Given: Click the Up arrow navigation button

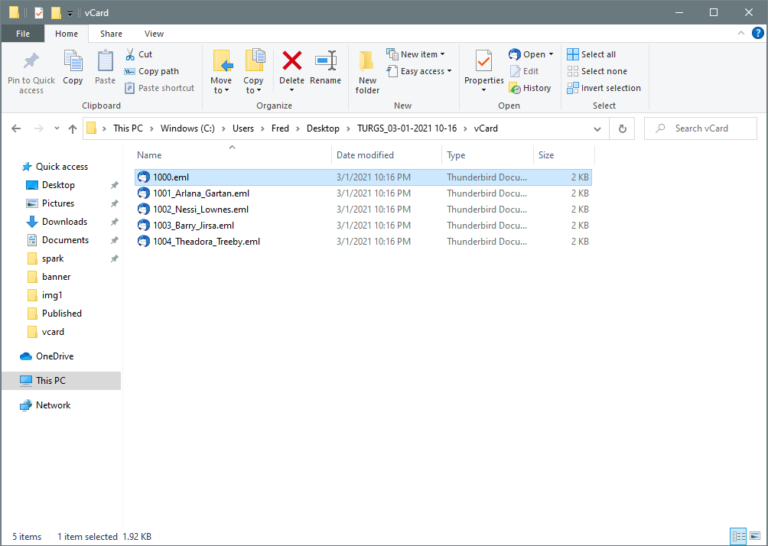Looking at the screenshot, I should tap(72, 128).
